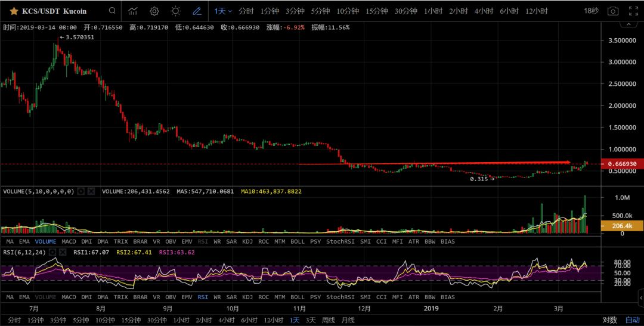Viewport: 644px width, 326px height.
Task: Open the symbol search magnifier
Action: pos(112,11)
